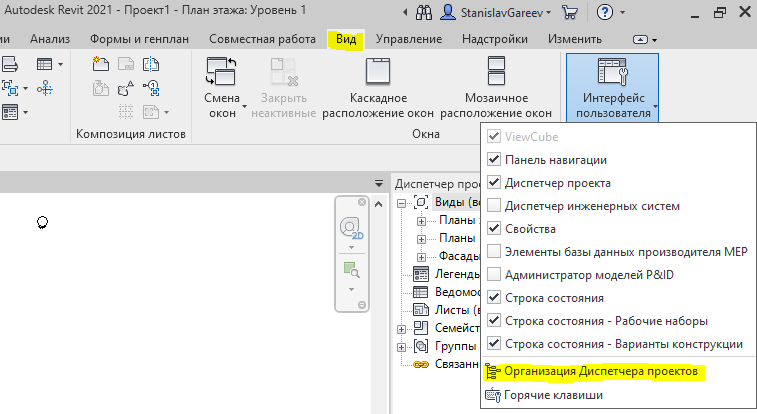Viewport: 757px width, 414px height.
Task: Click the Смена окон label
Action: point(222,106)
